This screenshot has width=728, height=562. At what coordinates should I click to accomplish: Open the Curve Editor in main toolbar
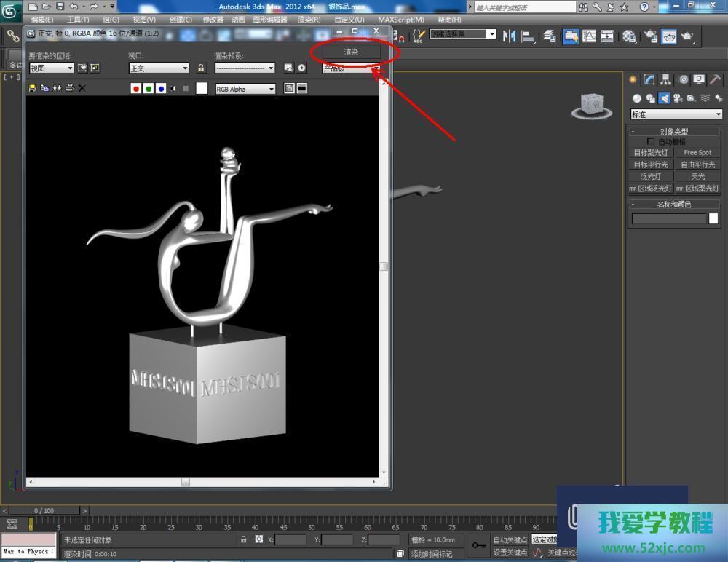click(588, 36)
